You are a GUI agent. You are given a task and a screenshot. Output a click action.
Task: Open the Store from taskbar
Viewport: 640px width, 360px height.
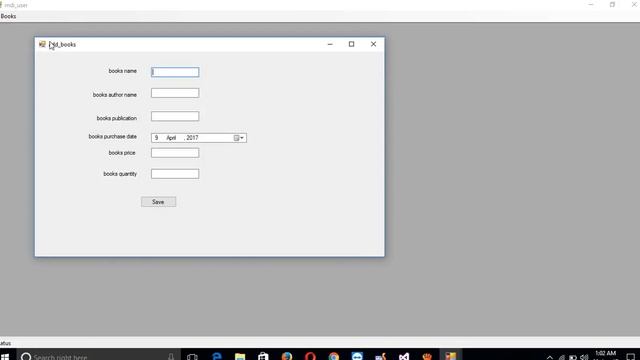(x=263, y=356)
